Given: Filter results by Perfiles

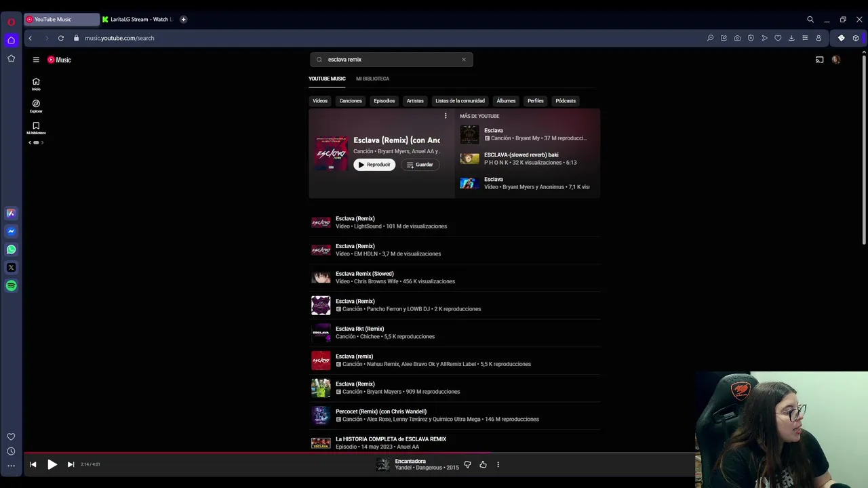Looking at the screenshot, I should tap(536, 101).
